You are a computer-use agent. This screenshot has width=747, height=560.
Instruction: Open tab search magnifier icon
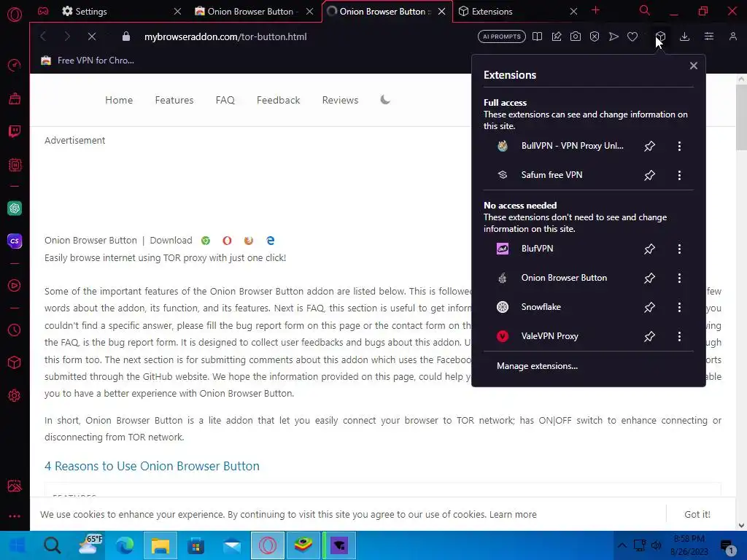645,10
